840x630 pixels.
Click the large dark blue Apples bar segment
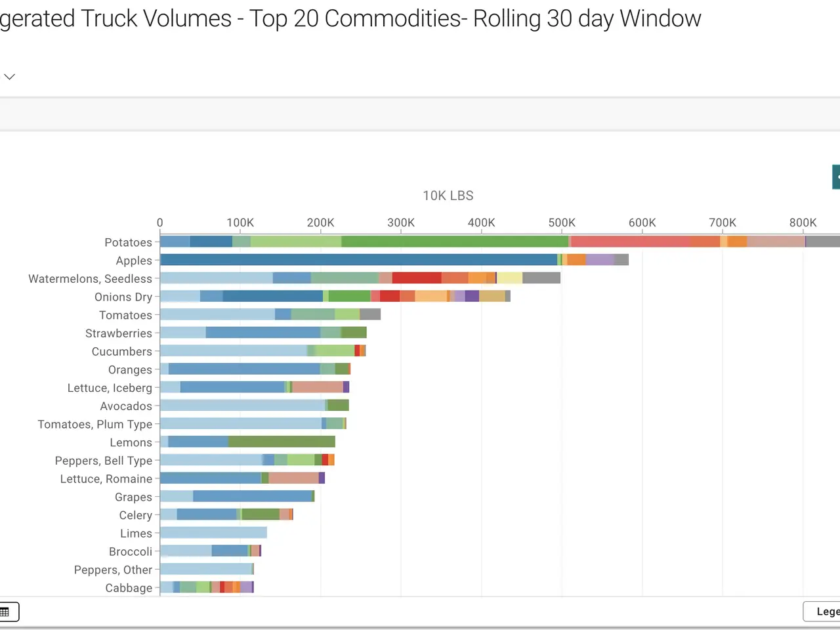pos(358,260)
